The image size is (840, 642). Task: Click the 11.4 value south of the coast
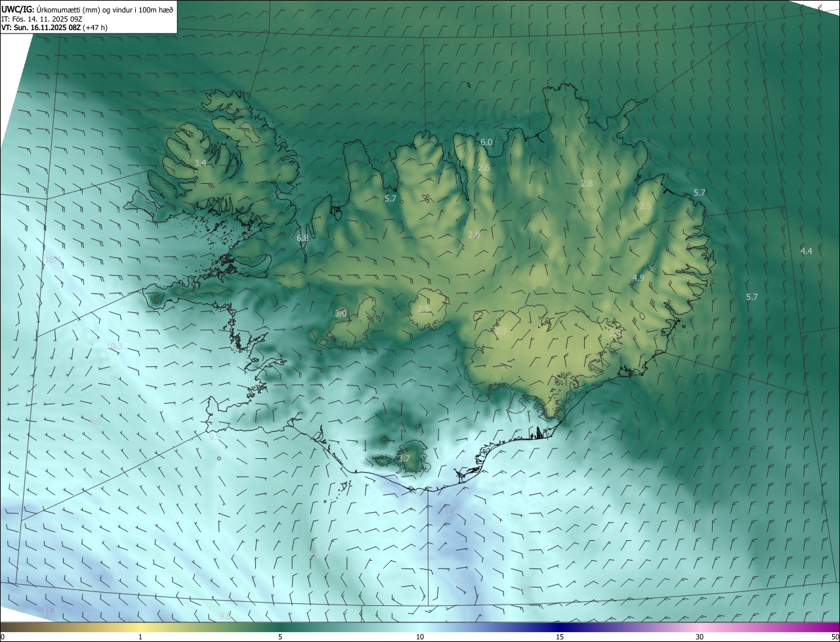(x=450, y=512)
